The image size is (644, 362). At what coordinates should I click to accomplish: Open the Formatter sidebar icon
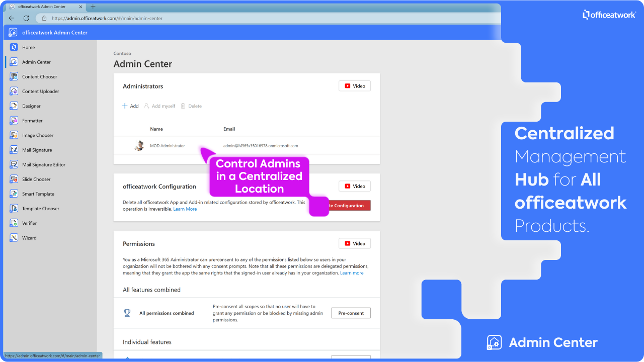click(14, 121)
